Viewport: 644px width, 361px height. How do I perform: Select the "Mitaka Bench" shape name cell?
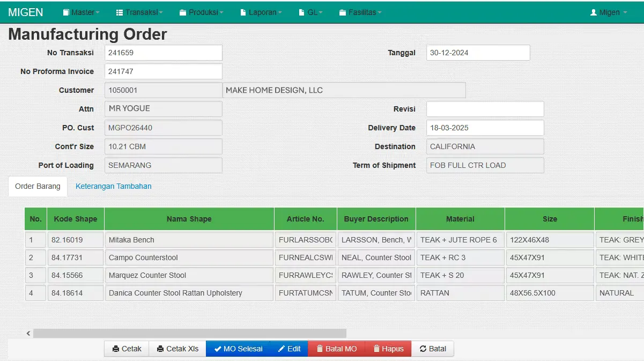click(189, 240)
